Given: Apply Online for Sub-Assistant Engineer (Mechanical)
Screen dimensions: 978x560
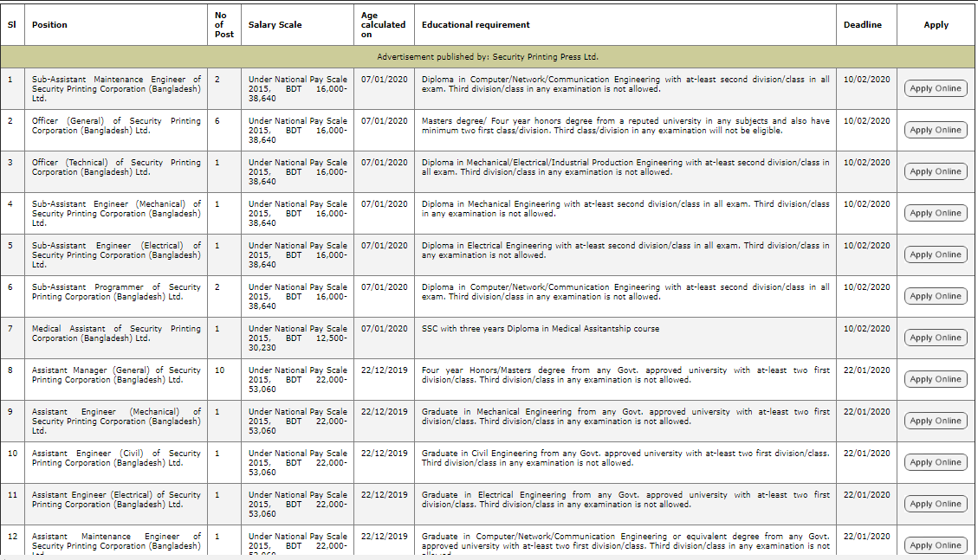Looking at the screenshot, I should point(936,213).
